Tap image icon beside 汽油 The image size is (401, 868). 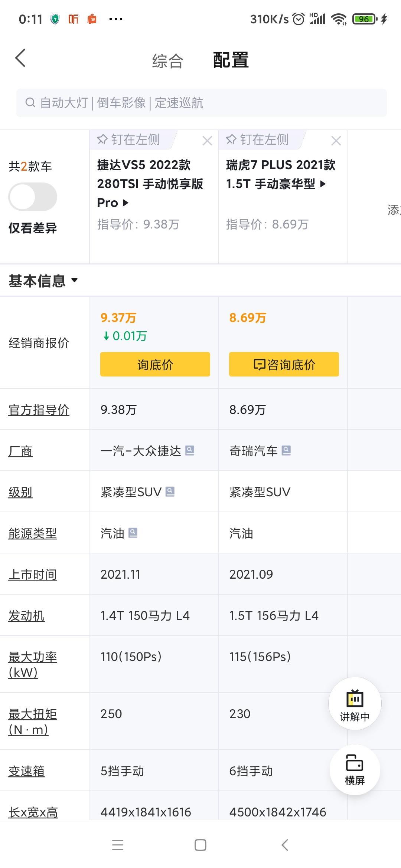tap(133, 533)
